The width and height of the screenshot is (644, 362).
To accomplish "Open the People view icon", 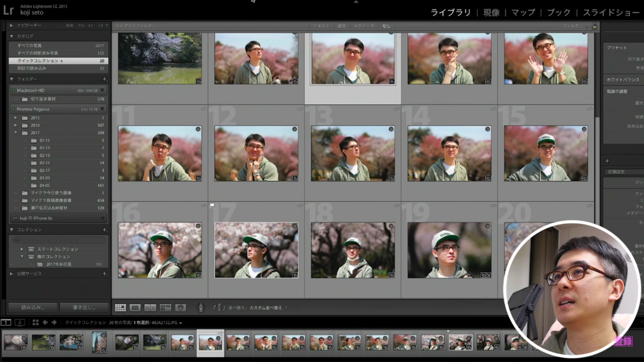I will [x=180, y=307].
